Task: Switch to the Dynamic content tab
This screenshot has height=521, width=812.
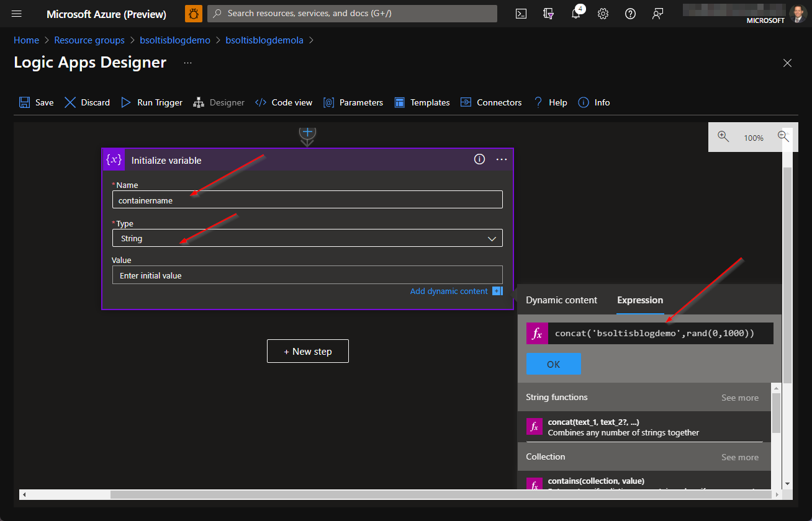Action: click(x=561, y=300)
